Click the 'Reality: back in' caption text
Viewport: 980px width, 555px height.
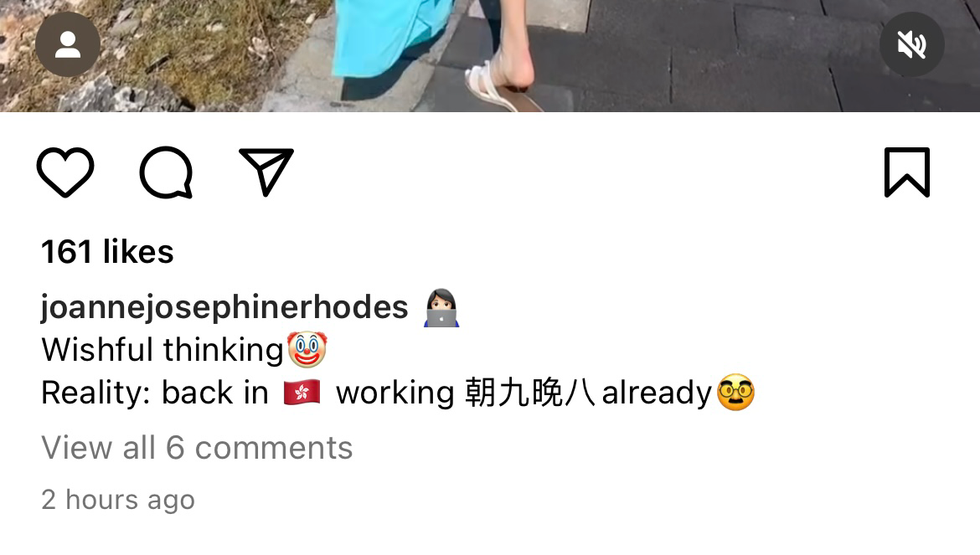coord(155,393)
